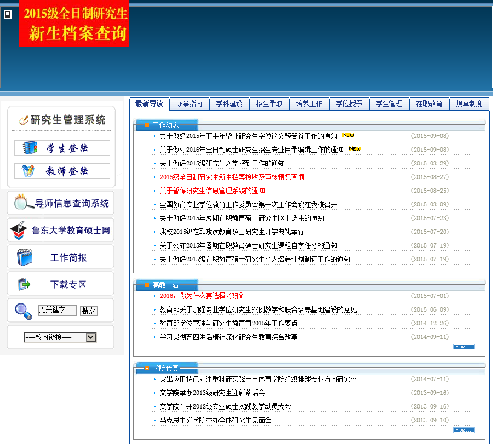Click the 工作动态 section header
Screen dimensions: 493x448
tap(165, 125)
